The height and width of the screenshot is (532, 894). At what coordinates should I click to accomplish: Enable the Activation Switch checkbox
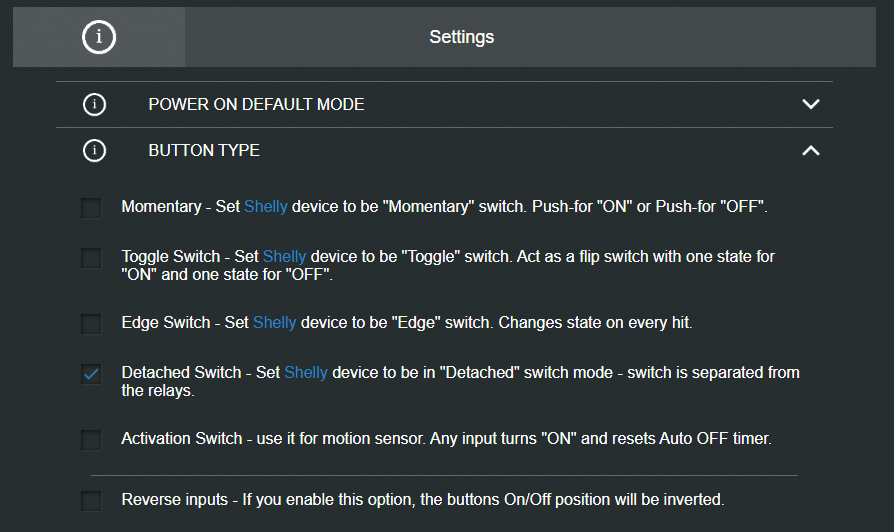91,440
